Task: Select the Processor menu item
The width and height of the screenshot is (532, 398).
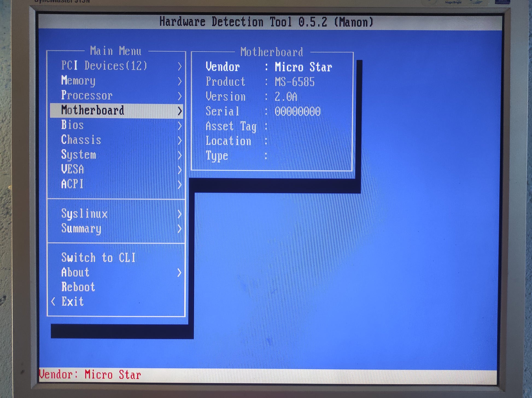Action: point(87,95)
